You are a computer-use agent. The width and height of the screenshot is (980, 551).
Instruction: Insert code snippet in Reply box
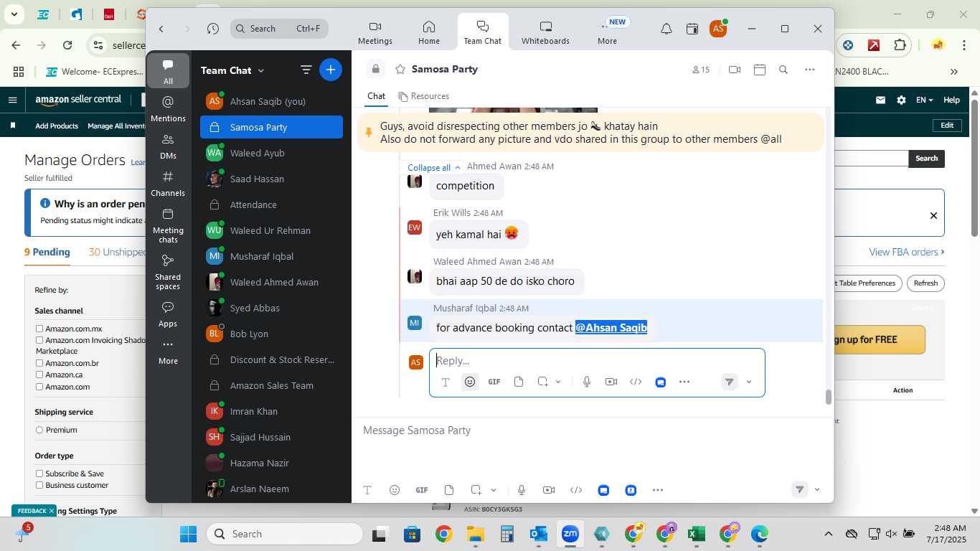coord(636,382)
